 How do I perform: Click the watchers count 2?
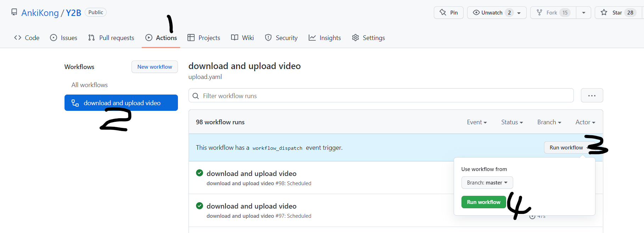tap(509, 12)
